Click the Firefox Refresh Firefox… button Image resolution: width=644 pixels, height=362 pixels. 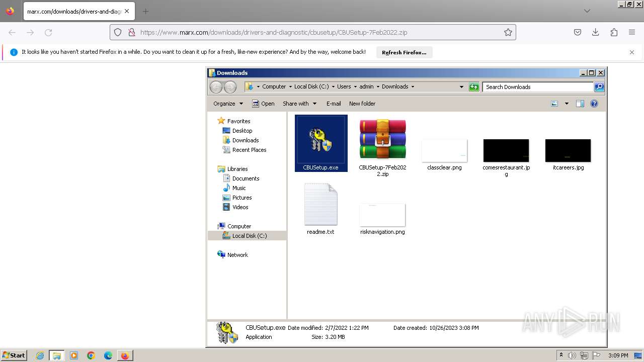click(404, 52)
